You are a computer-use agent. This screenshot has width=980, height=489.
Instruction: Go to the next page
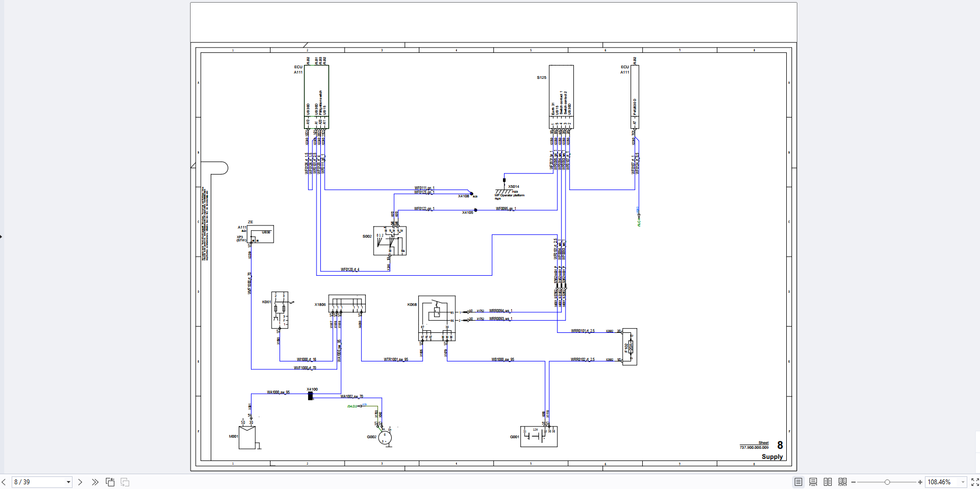(x=80, y=482)
